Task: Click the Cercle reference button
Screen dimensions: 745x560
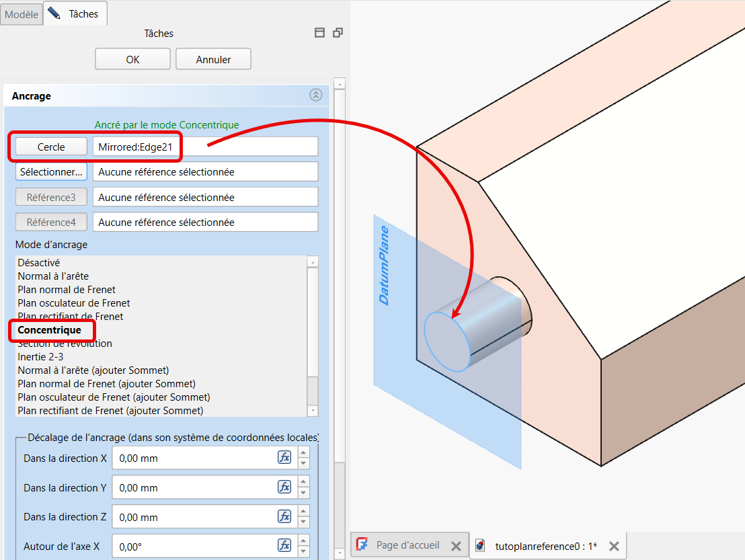Action: (x=51, y=147)
